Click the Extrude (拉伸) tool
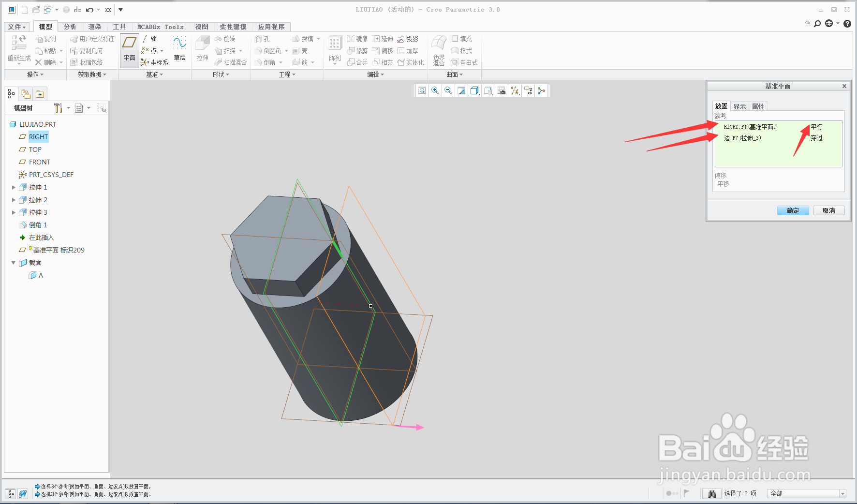Screen dimensions: 857x504 pyautogui.click(x=202, y=48)
